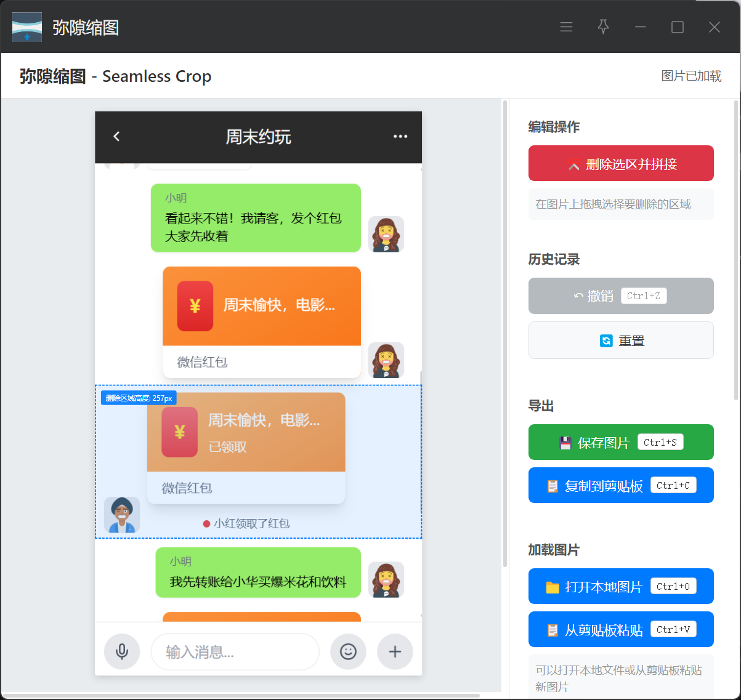Open the three-dot menu in chat header
This screenshot has width=741, height=700.
[x=400, y=137]
